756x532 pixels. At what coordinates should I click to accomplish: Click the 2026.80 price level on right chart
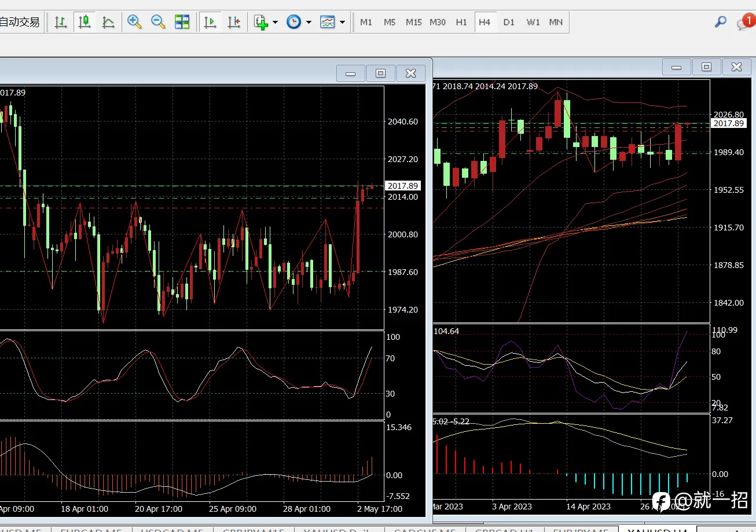(x=729, y=115)
